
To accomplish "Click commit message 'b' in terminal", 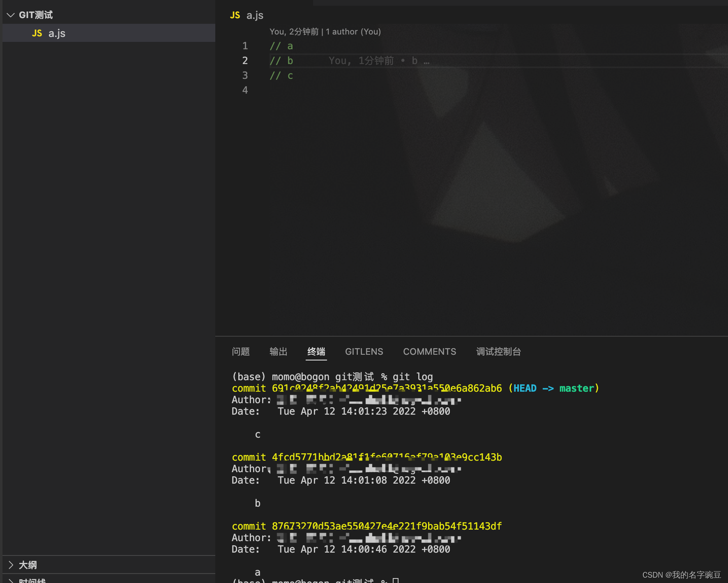I will (258, 503).
